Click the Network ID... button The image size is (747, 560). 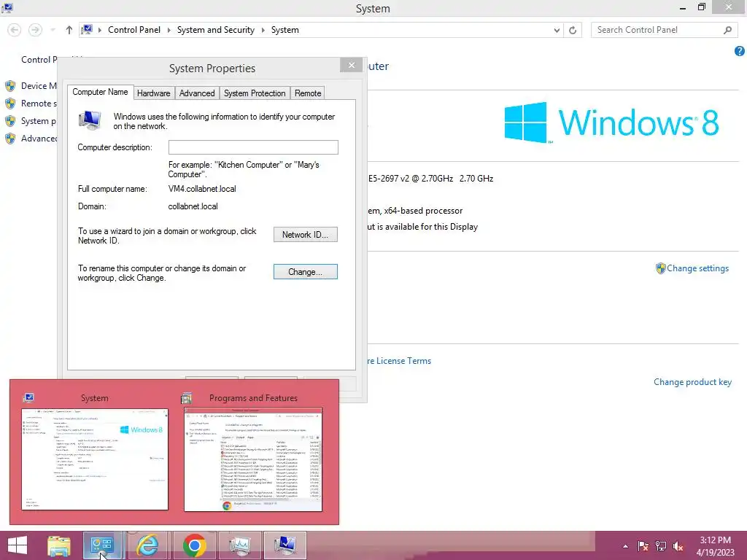[306, 234]
